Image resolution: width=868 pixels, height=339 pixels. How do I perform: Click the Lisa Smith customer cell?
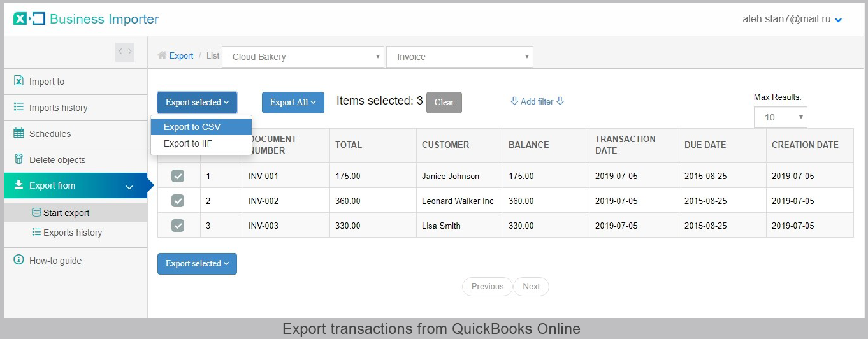[x=459, y=226]
